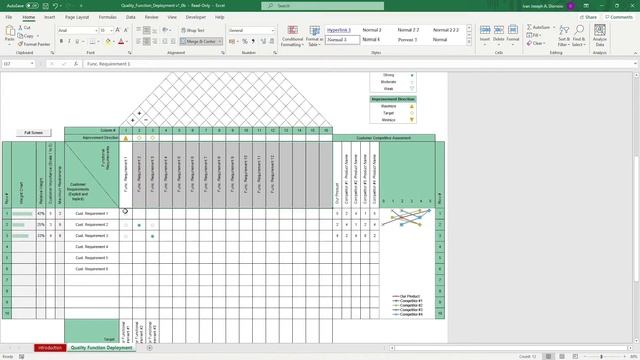Click the Undo arrow icon
This screenshot has height=360, width=640.
coord(56,6)
